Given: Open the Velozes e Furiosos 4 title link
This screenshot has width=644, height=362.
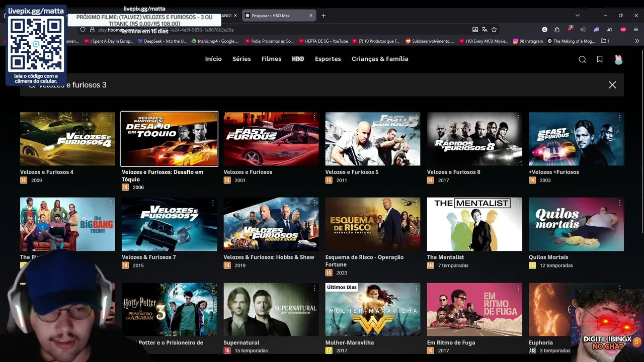Looking at the screenshot, I should tap(47, 172).
